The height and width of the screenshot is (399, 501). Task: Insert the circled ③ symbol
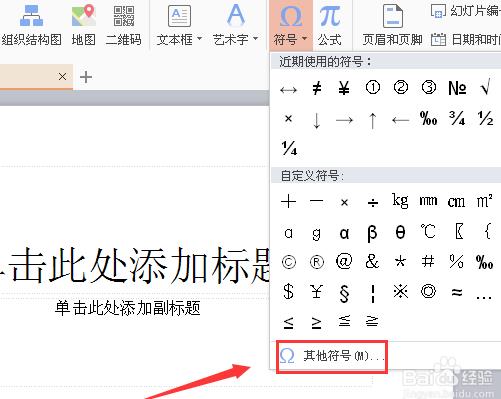pos(429,88)
